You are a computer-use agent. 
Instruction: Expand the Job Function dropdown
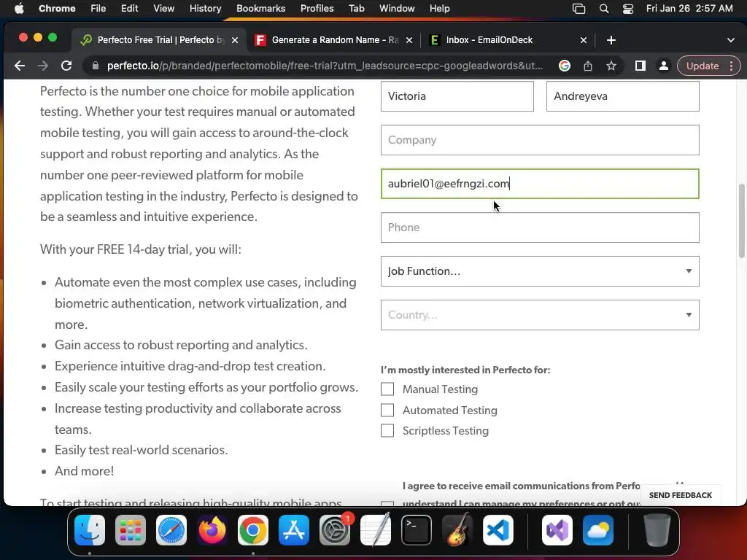(x=540, y=271)
